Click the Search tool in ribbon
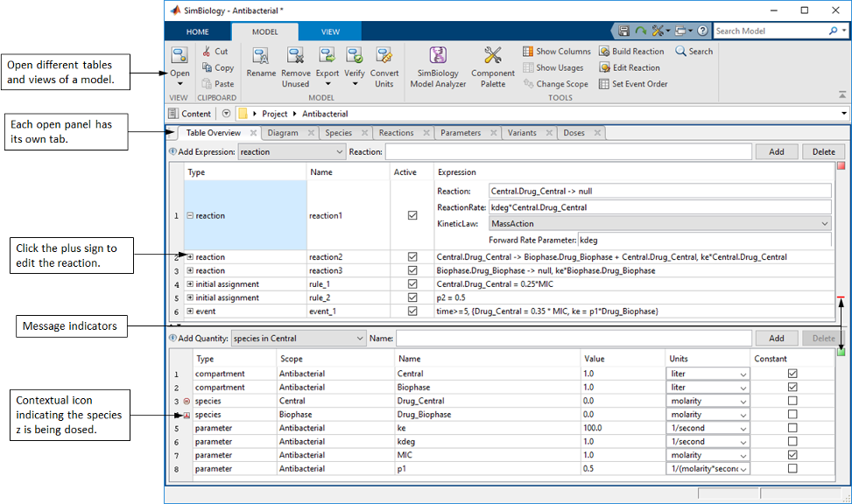This screenshot has width=852, height=504. coord(694,52)
